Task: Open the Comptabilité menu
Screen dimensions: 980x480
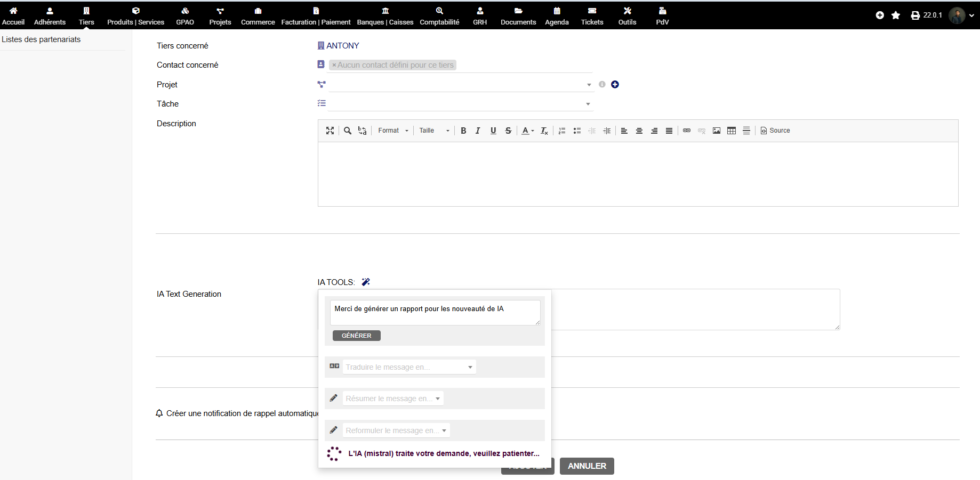Action: [x=439, y=16]
